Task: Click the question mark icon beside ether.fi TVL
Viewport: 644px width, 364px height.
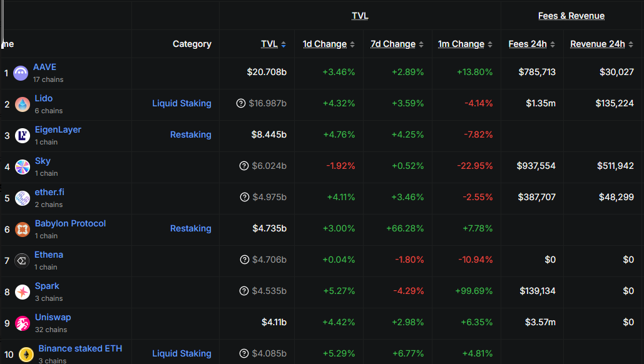Action: pos(244,197)
